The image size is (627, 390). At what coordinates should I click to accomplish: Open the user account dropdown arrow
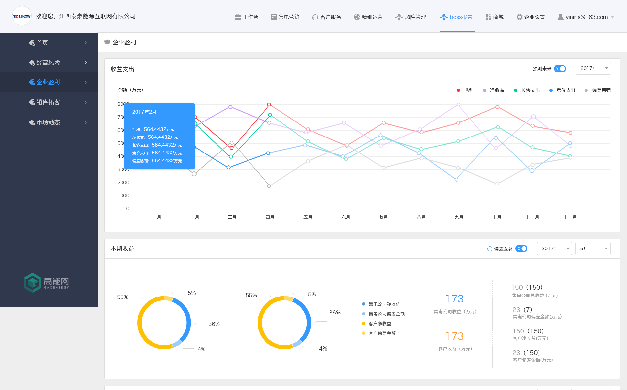(612, 17)
